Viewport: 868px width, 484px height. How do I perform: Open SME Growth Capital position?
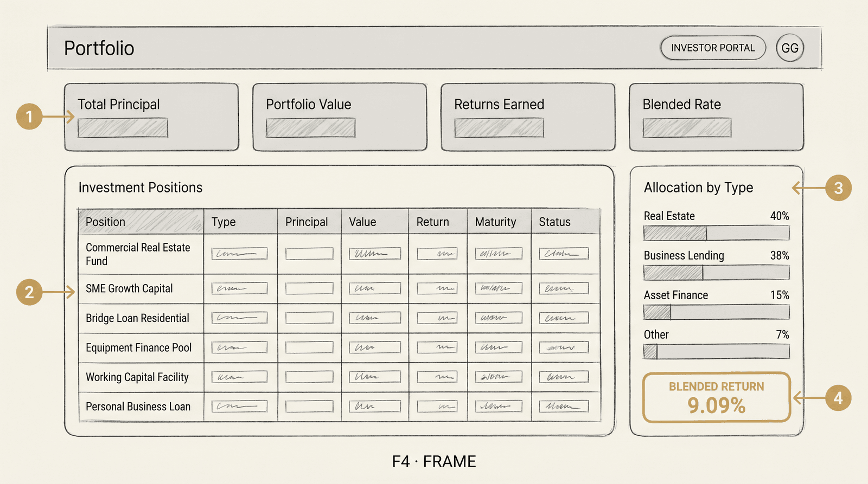coord(340,288)
